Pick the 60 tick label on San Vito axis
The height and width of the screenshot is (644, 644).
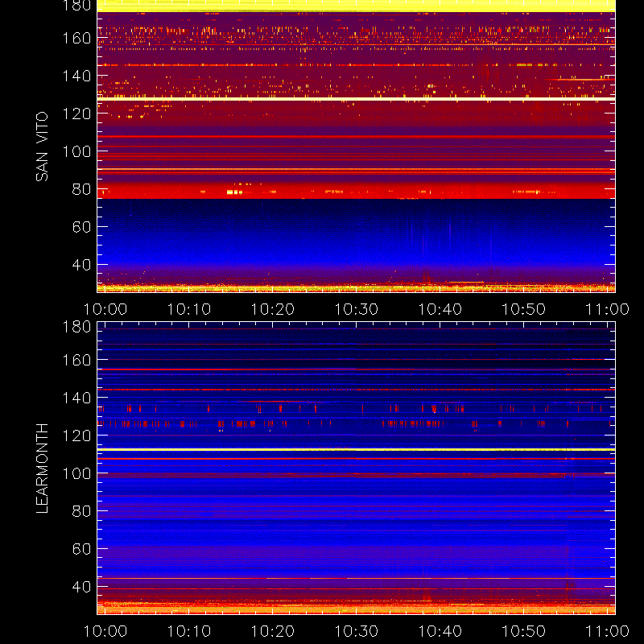(x=81, y=227)
